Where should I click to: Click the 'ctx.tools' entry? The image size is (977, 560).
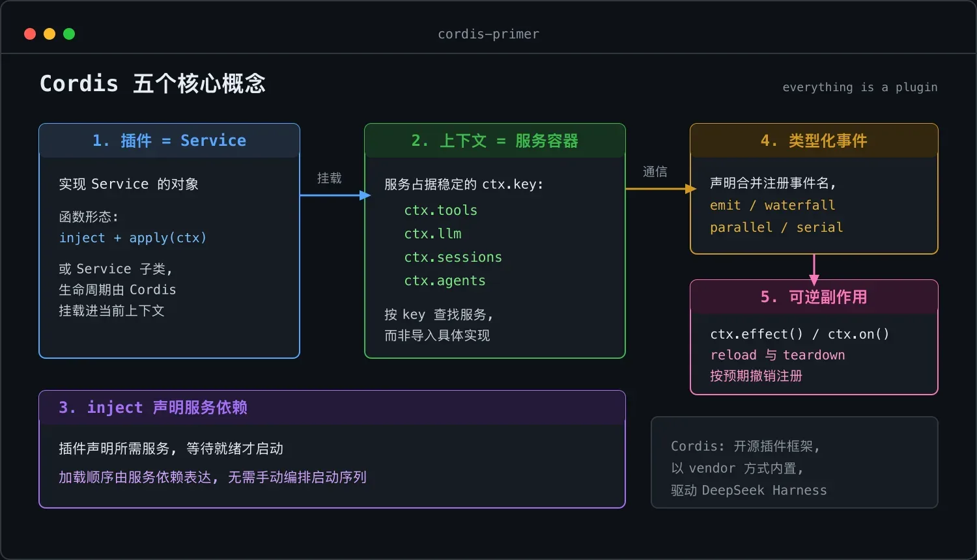[441, 210]
